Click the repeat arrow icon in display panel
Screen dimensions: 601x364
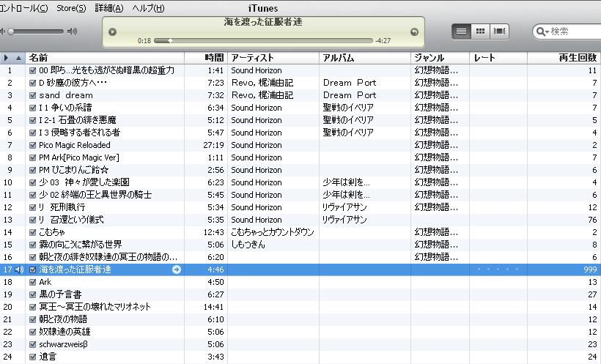pyautogui.click(x=414, y=31)
